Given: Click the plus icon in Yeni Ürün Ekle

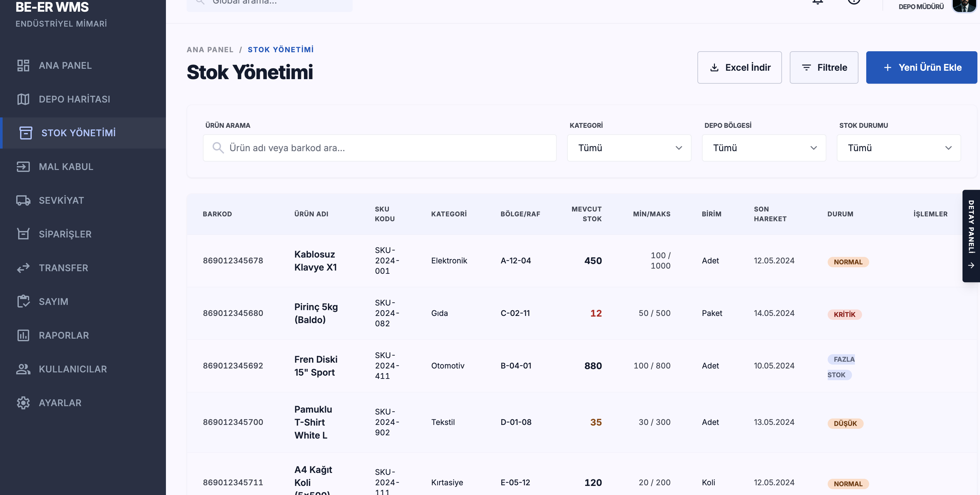Looking at the screenshot, I should 888,68.
